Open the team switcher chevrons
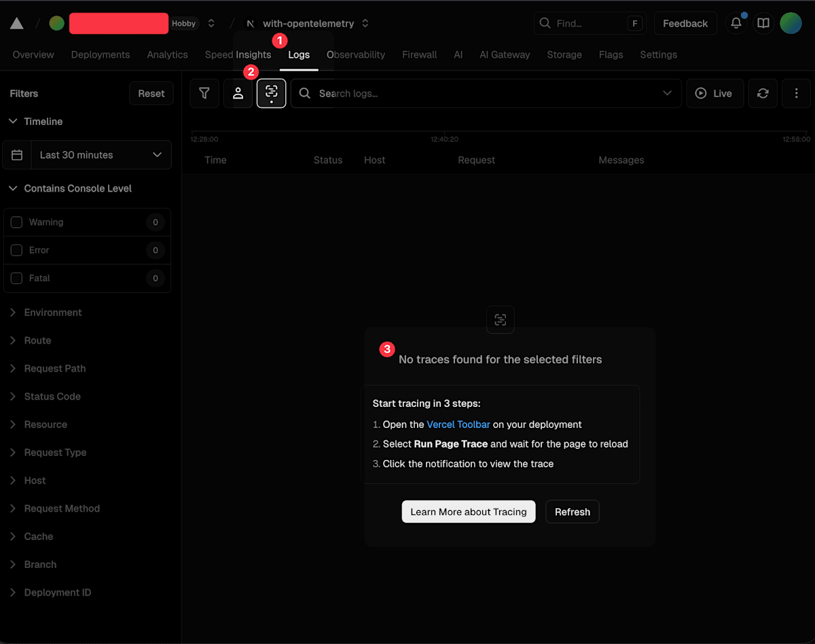Viewport: 815px width, 644px height. pyautogui.click(x=211, y=23)
